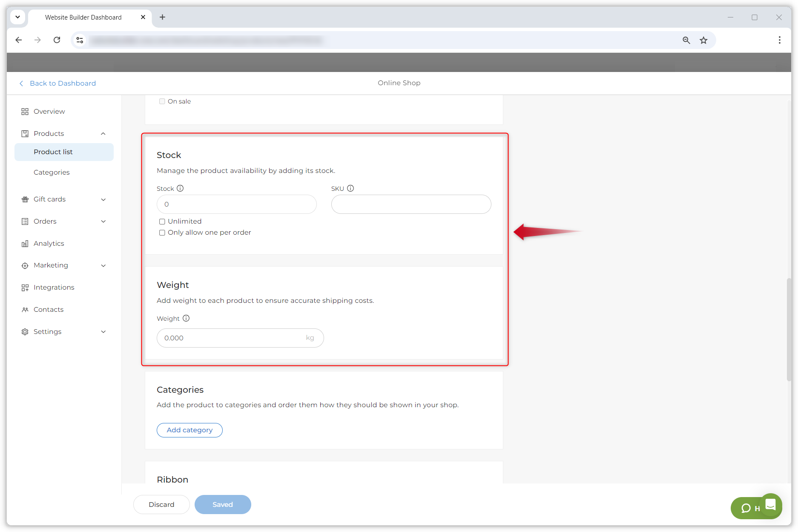Click the SKU info icon
The height and width of the screenshot is (532, 798).
350,188
